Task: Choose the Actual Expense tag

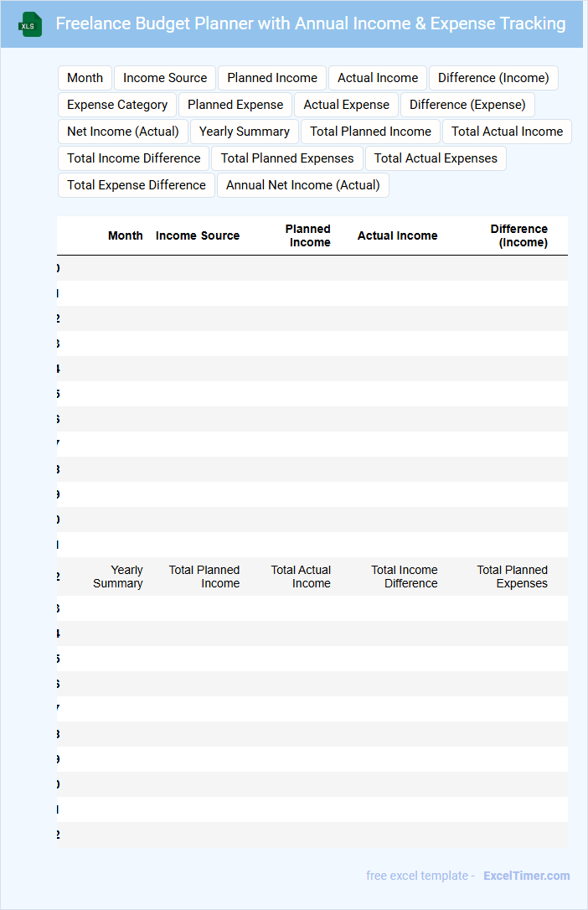Action: click(x=346, y=105)
